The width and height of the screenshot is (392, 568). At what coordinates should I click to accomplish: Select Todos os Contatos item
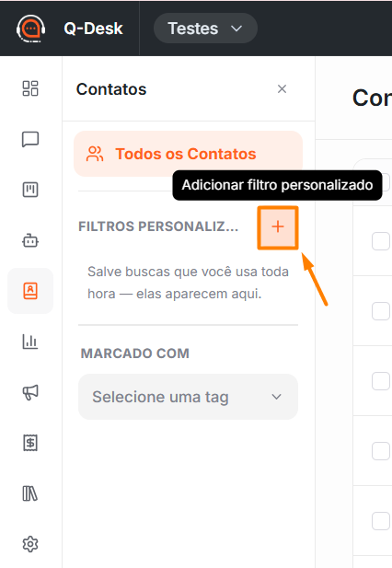(x=189, y=154)
